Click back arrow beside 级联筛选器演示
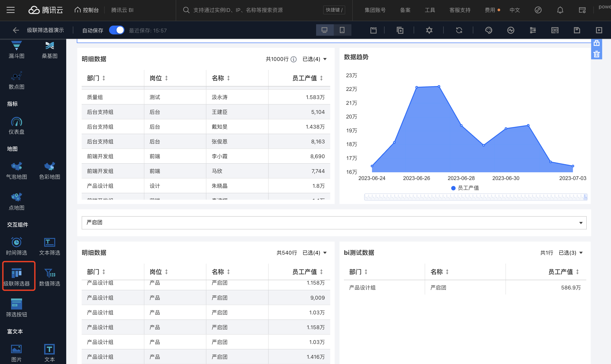The height and width of the screenshot is (364, 611). click(x=16, y=30)
